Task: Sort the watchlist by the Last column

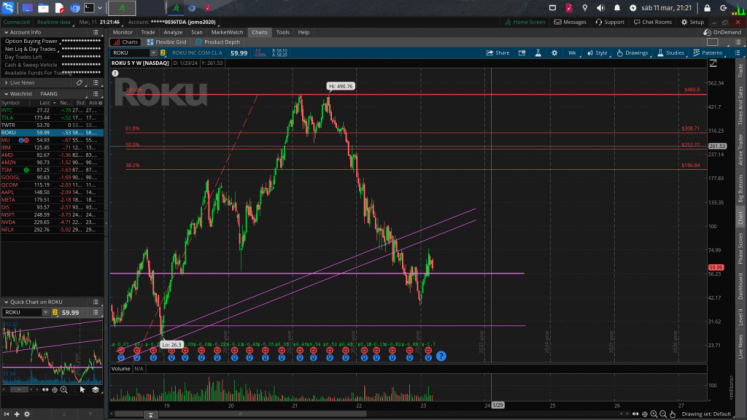Action: 45,103
